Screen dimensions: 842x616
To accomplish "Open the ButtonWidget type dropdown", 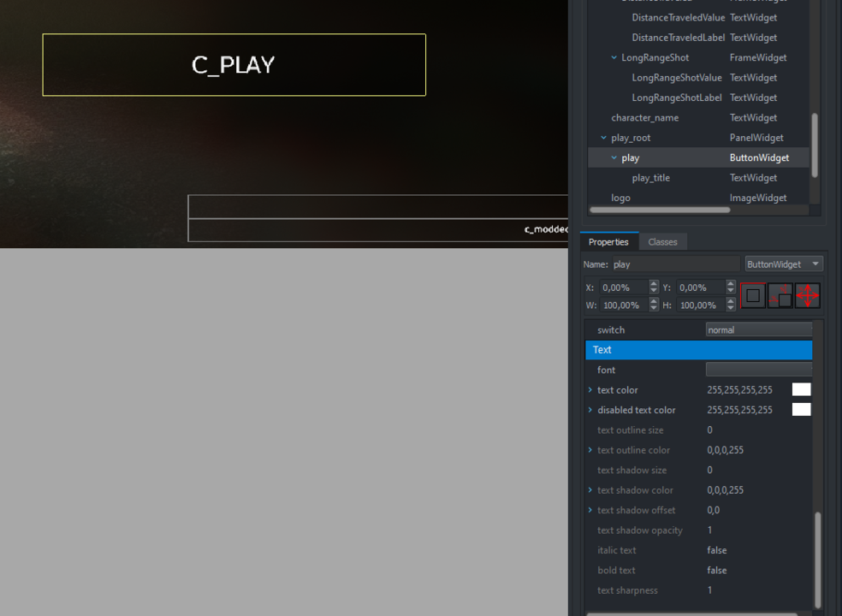I will click(x=784, y=264).
